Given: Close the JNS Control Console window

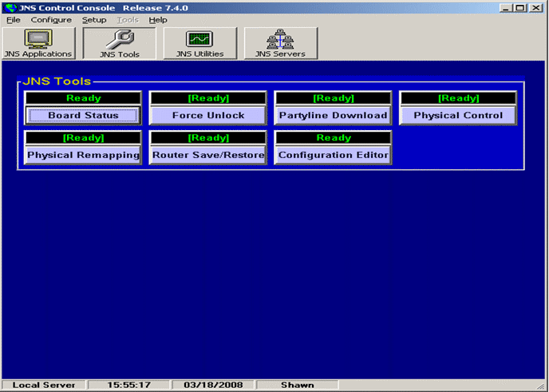Looking at the screenshot, I should (x=536, y=8).
